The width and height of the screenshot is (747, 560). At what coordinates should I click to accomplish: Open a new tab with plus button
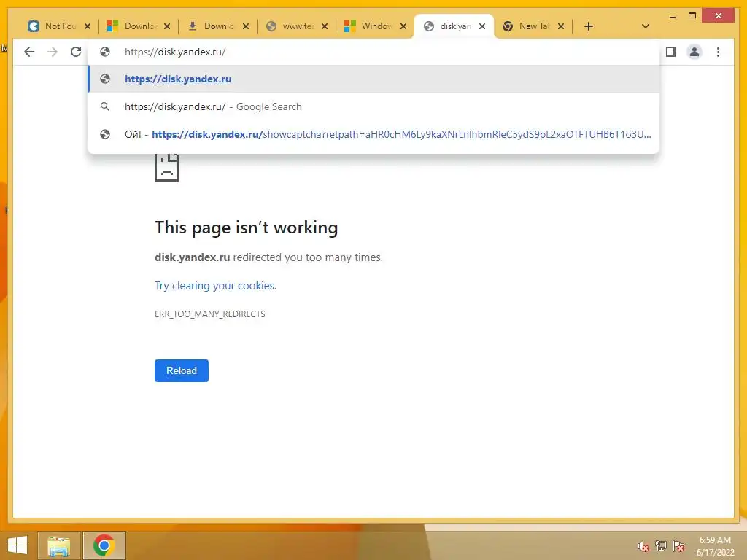point(589,26)
